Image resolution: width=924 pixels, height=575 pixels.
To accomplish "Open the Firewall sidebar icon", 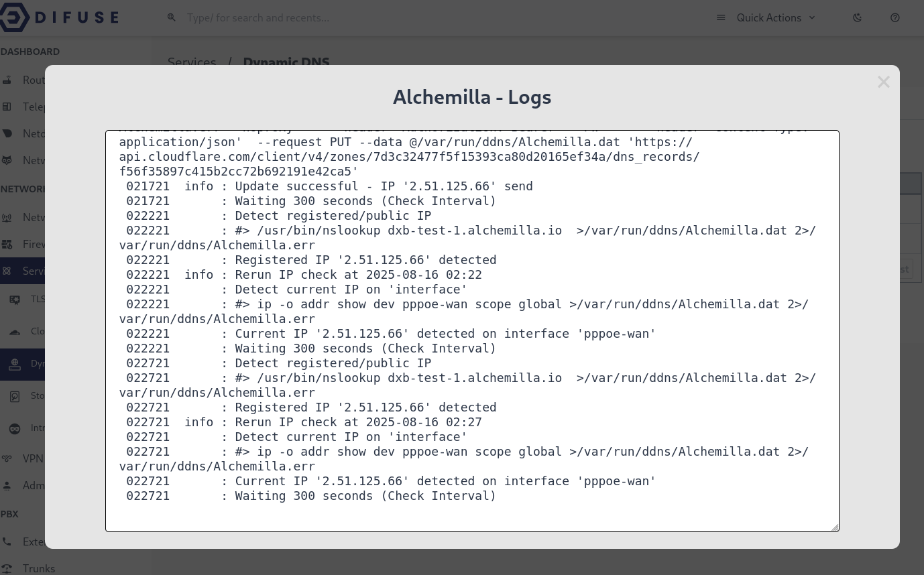I will [7, 244].
